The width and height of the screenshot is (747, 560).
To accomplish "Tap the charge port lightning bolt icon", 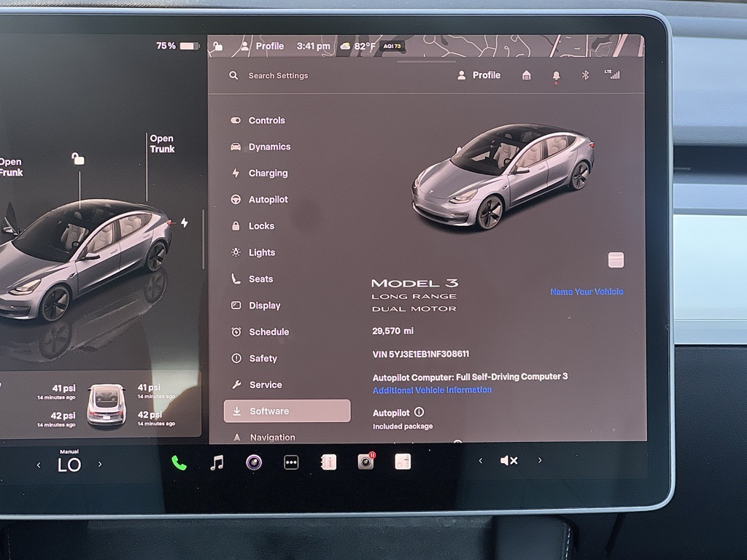I will (x=185, y=222).
